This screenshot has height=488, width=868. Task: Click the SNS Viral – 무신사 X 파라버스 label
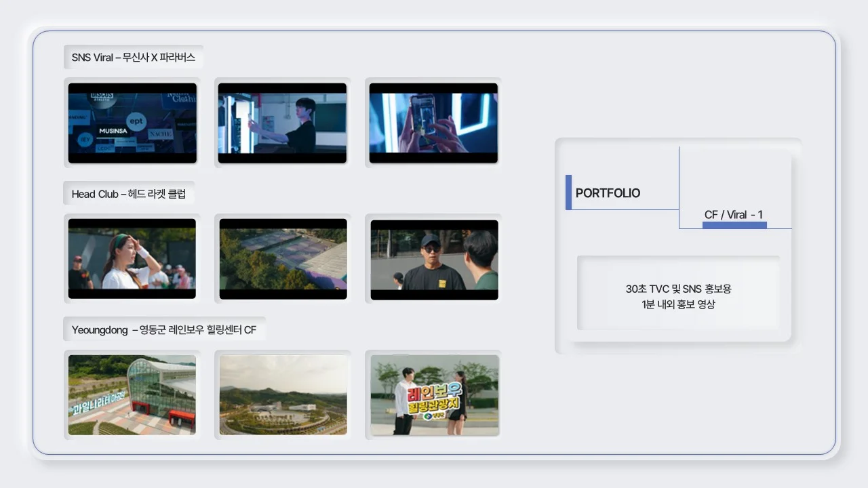point(134,58)
